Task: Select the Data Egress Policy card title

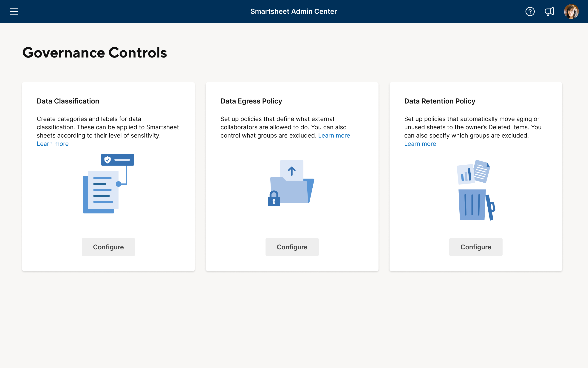Action: click(x=251, y=101)
